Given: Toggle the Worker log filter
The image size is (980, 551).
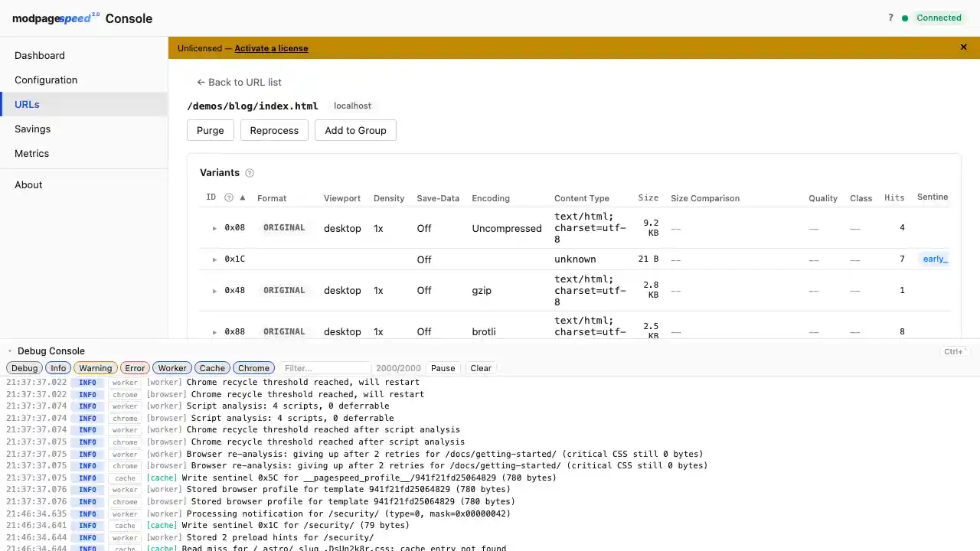Looking at the screenshot, I should pyautogui.click(x=171, y=368).
